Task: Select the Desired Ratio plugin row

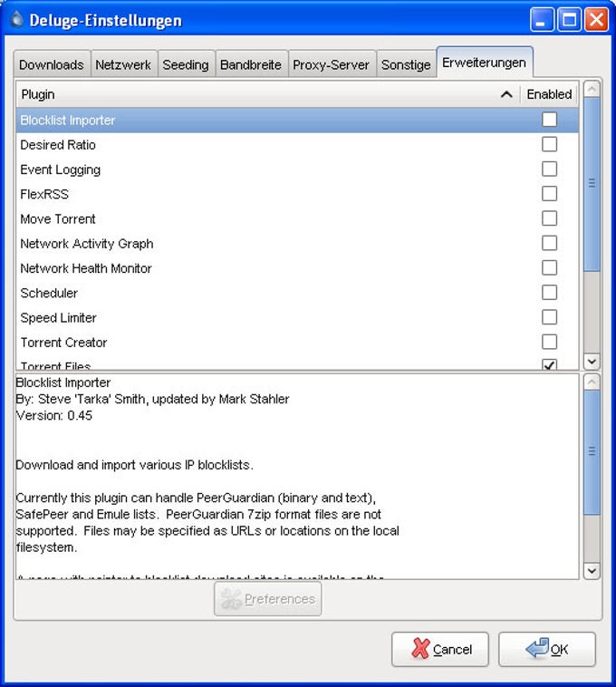Action: 297,145
